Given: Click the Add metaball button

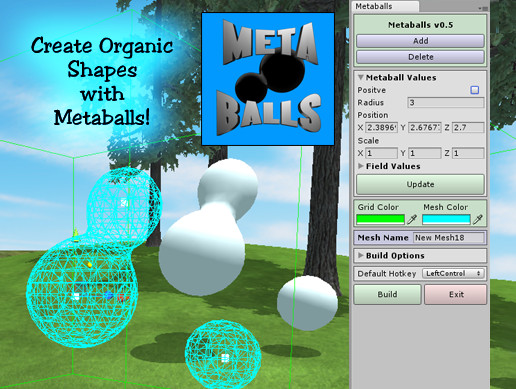Looking at the screenshot, I should (420, 41).
